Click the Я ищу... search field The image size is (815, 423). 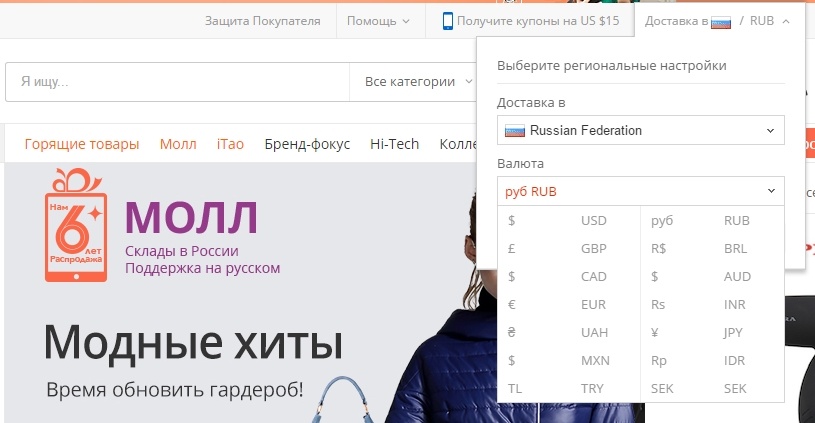click(x=177, y=82)
